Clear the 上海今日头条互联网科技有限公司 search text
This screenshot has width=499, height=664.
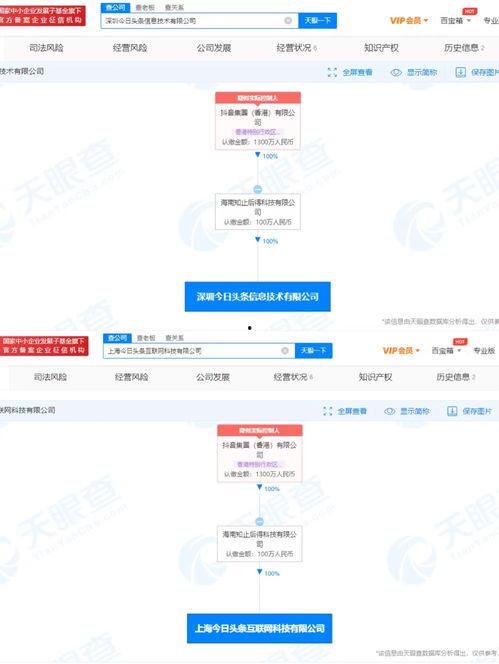click(x=285, y=351)
